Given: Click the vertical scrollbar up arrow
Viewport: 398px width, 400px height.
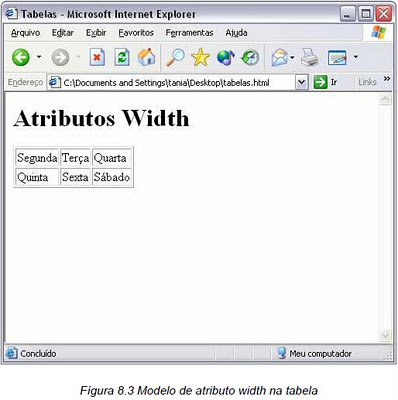Looking at the screenshot, I should coord(385,99).
